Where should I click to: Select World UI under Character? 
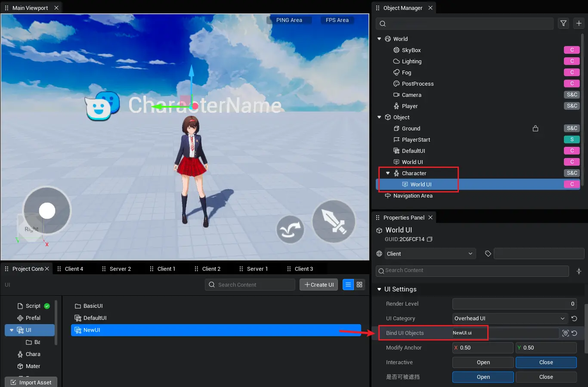pyautogui.click(x=421, y=184)
